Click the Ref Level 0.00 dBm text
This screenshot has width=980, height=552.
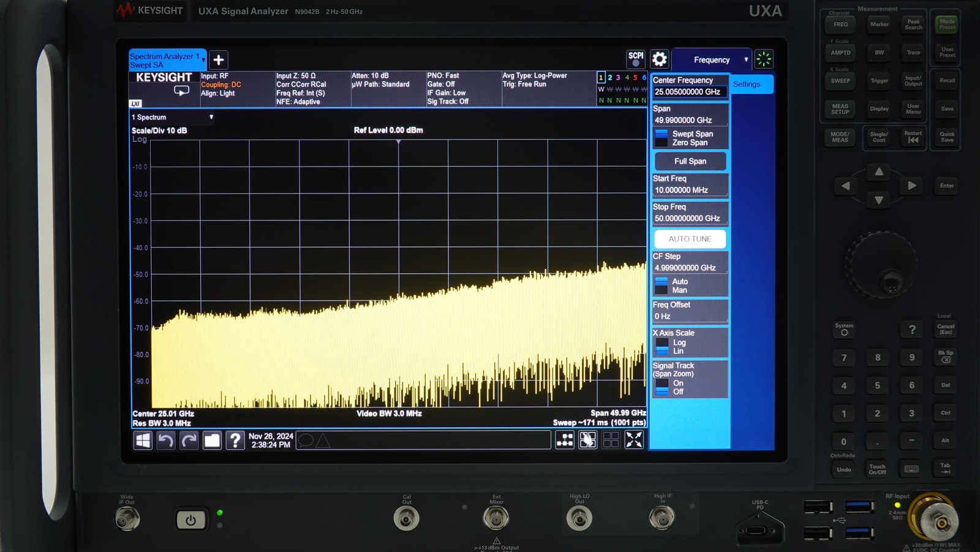[x=388, y=130]
